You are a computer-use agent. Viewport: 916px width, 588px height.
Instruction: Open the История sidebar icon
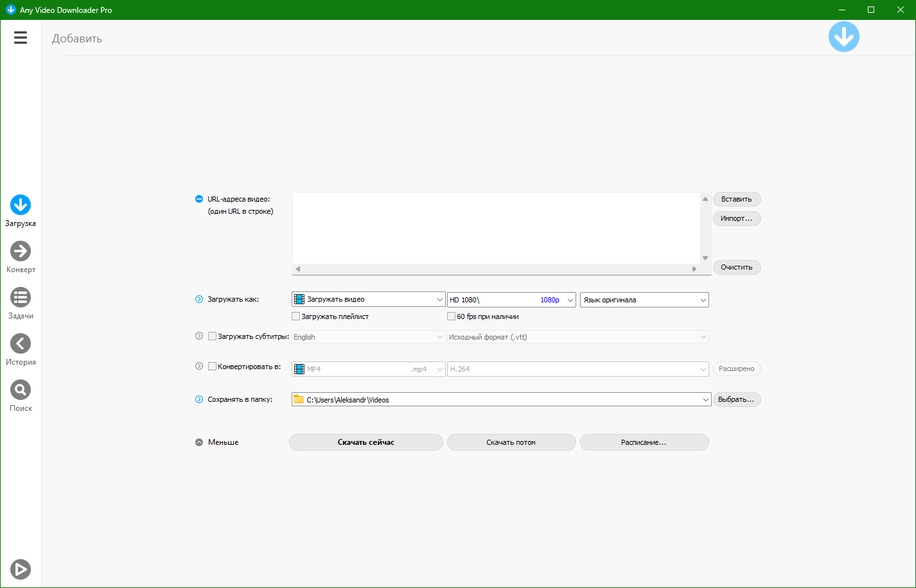tap(21, 344)
